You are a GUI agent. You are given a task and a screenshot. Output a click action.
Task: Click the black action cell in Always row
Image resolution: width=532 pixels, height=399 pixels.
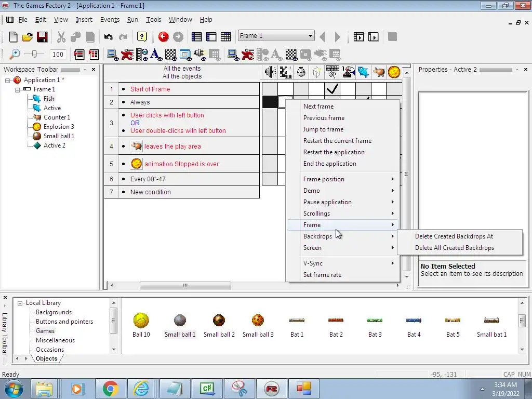point(270,102)
